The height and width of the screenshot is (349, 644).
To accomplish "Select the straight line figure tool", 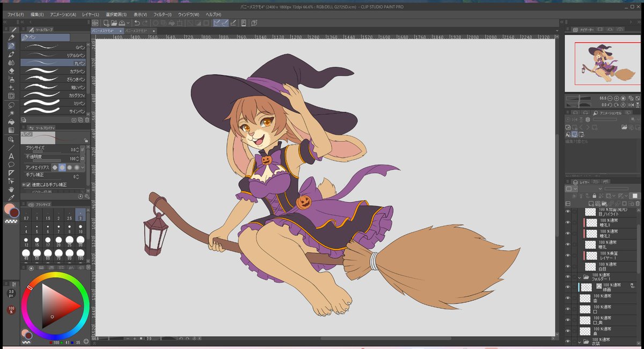I will coord(11,147).
